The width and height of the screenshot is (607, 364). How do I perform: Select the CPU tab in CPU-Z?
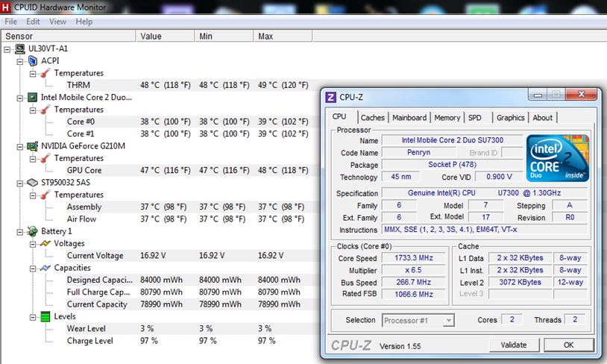[339, 116]
